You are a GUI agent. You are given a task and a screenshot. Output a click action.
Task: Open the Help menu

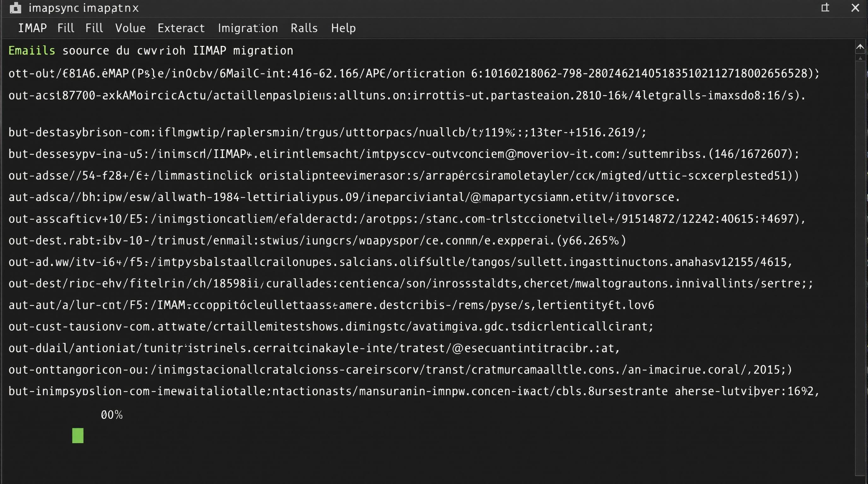[x=343, y=28]
